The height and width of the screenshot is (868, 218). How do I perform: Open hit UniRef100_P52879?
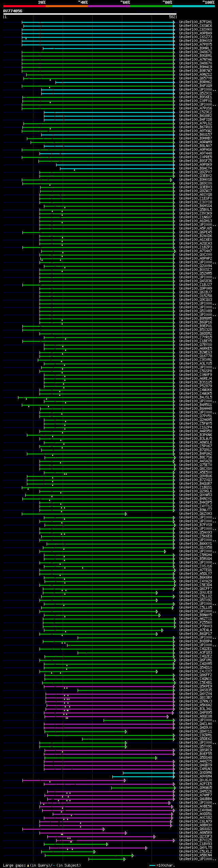(x=196, y=386)
